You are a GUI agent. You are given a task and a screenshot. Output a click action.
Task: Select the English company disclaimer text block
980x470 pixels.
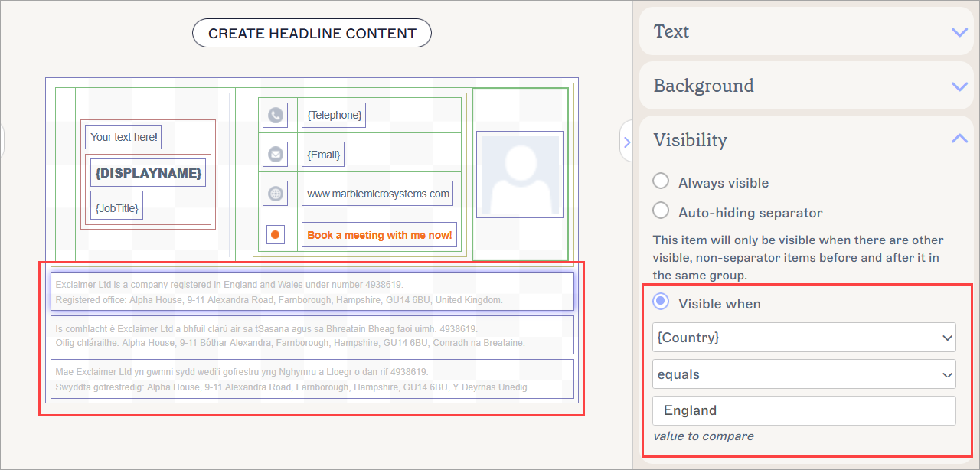click(x=312, y=292)
